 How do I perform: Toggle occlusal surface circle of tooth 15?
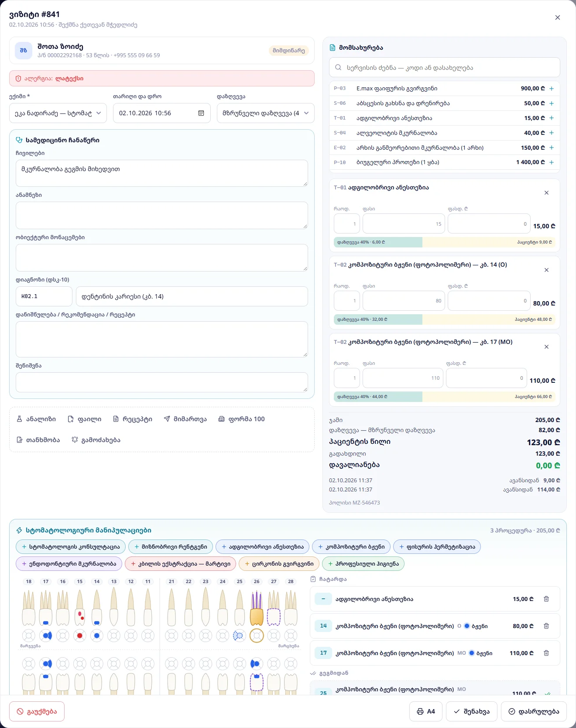pos(80,635)
